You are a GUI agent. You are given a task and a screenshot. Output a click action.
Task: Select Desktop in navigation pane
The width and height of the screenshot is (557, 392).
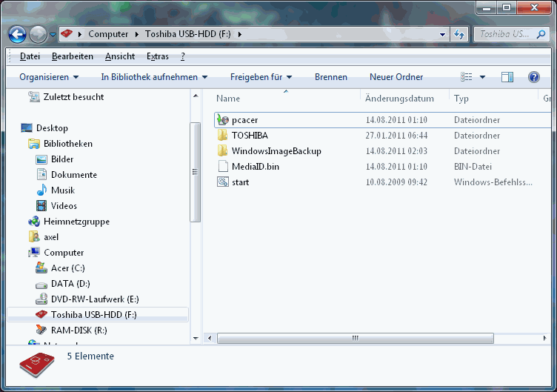(x=52, y=128)
